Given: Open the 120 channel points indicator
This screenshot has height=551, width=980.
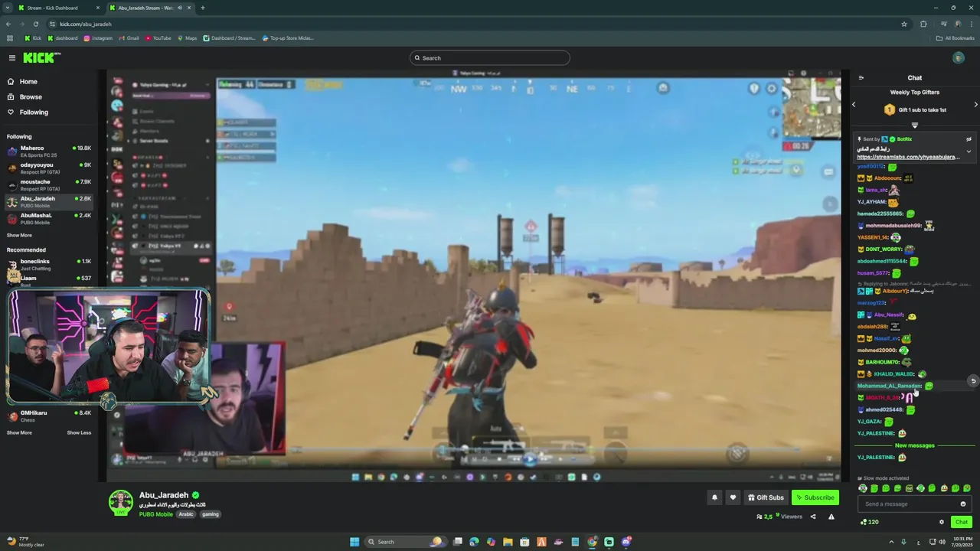Looking at the screenshot, I should [x=870, y=522].
